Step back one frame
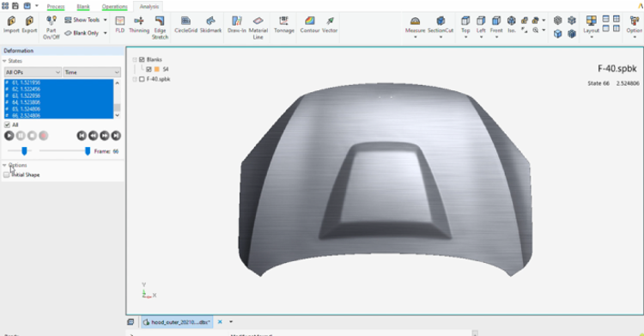The image size is (644, 336). [x=94, y=135]
